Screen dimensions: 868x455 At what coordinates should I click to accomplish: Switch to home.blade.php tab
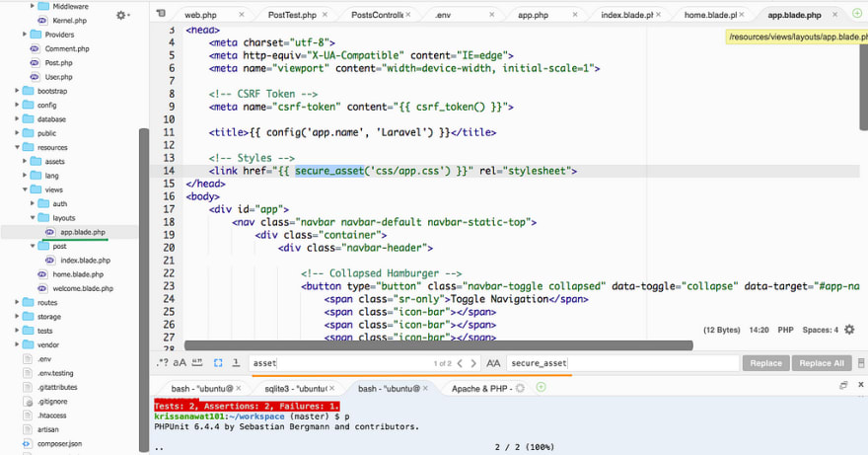pyautogui.click(x=711, y=15)
